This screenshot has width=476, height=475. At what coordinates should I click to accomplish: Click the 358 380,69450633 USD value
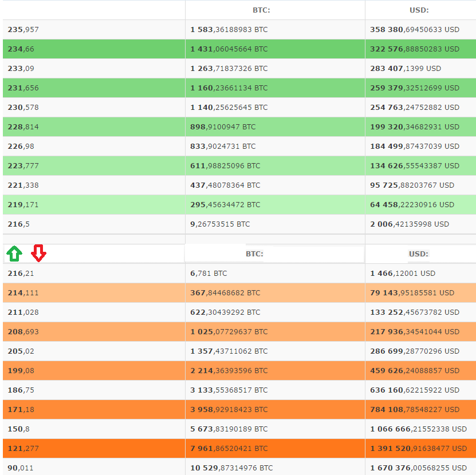(415, 30)
